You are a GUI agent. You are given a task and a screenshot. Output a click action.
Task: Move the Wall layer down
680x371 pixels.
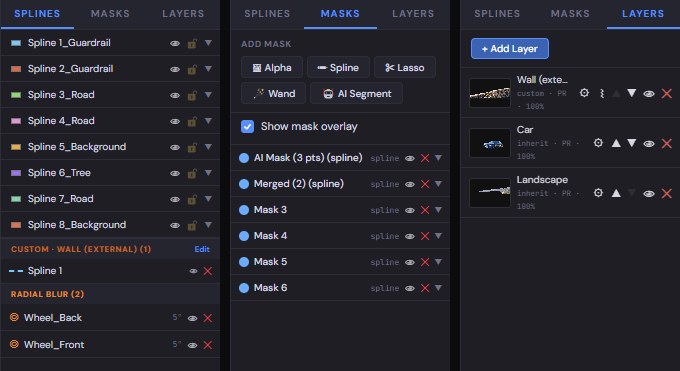click(x=631, y=93)
